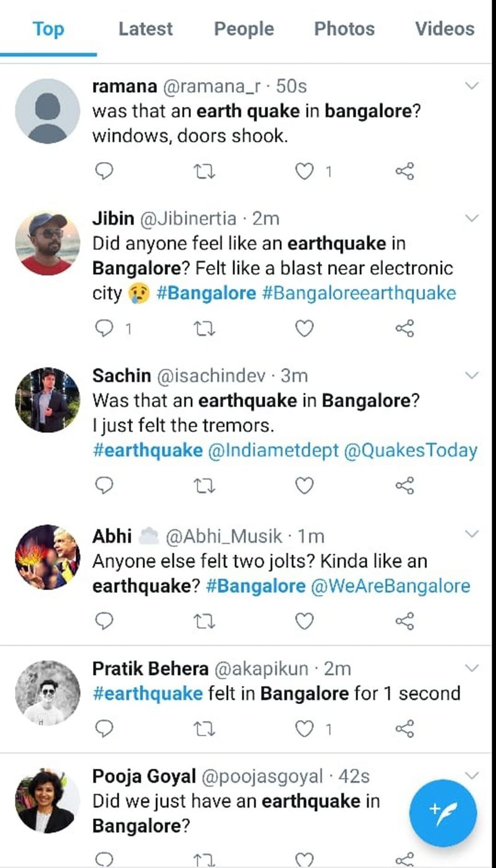Share Abhi's two jolts tweet
This screenshot has height=868, width=496.
pyautogui.click(x=405, y=621)
